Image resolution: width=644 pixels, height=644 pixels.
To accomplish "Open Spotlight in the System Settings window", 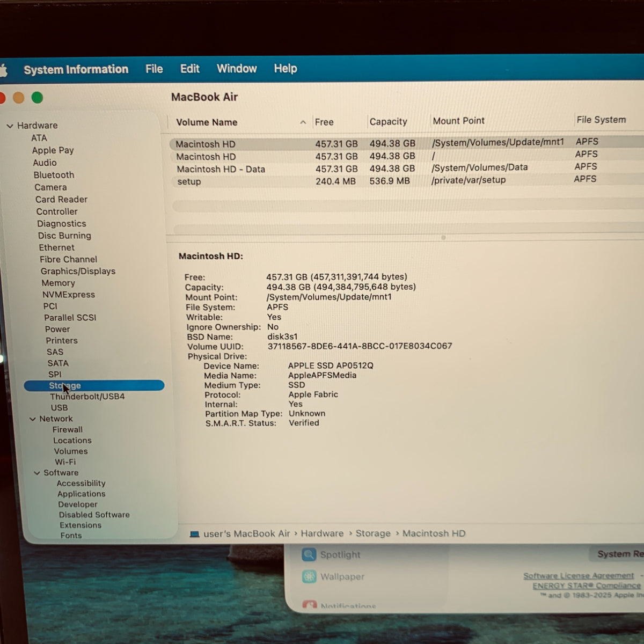I will 331,554.
